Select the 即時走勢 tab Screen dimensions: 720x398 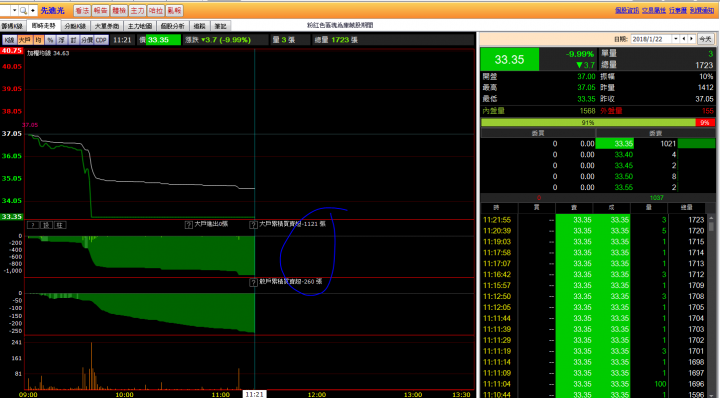44,26
